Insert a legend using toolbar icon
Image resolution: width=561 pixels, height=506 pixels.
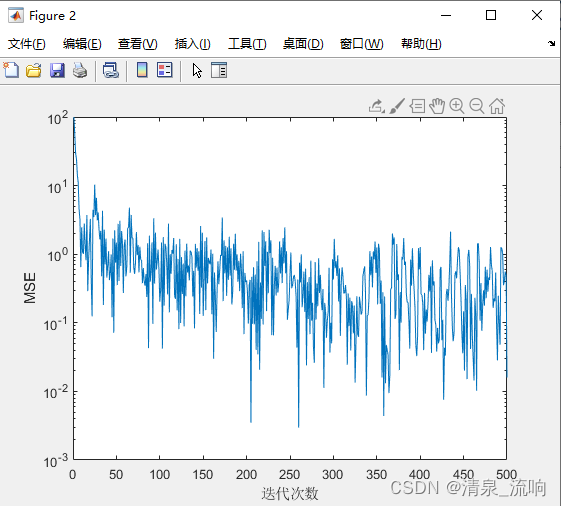(165, 70)
